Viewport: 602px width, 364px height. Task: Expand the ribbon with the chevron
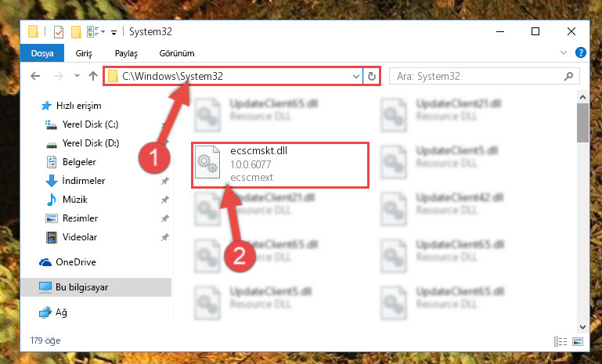tap(563, 52)
